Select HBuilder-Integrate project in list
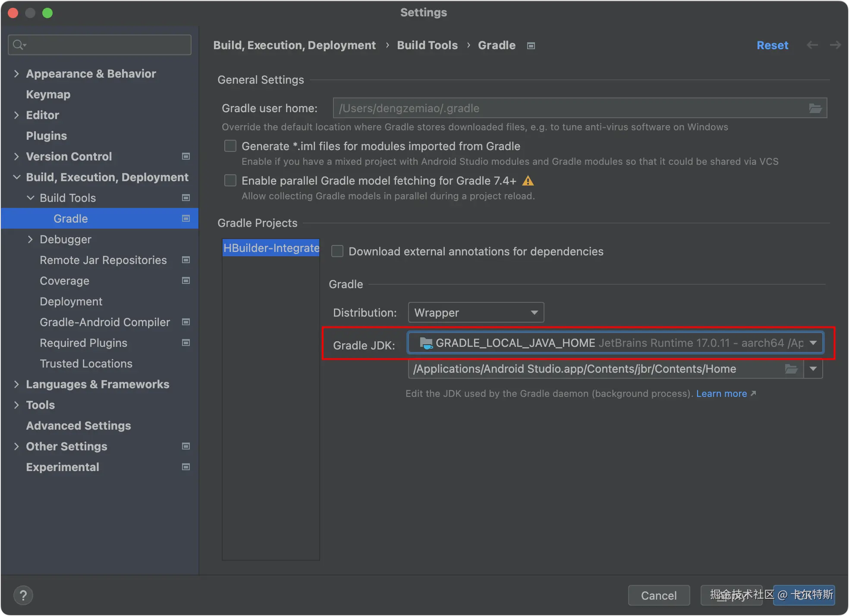849x616 pixels. pyautogui.click(x=271, y=248)
